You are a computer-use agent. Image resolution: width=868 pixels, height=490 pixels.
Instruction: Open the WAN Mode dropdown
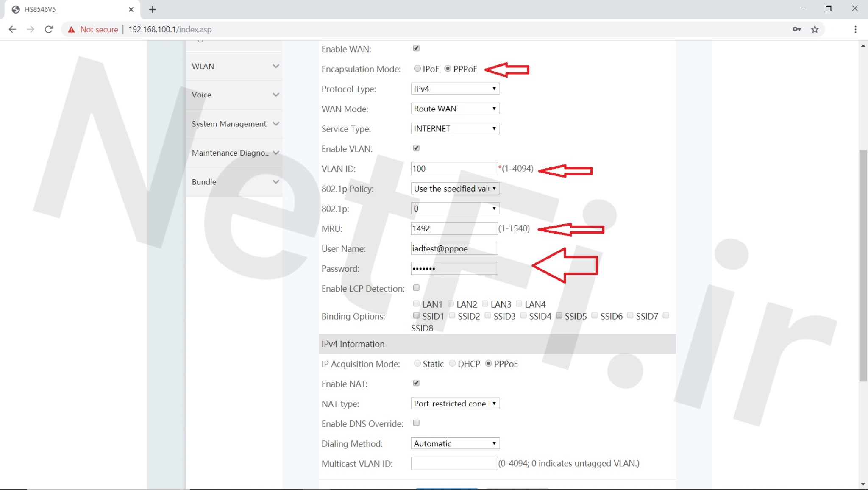(x=455, y=109)
